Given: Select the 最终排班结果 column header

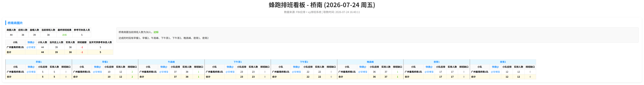Looking at the screenshot, I should pos(65,30).
